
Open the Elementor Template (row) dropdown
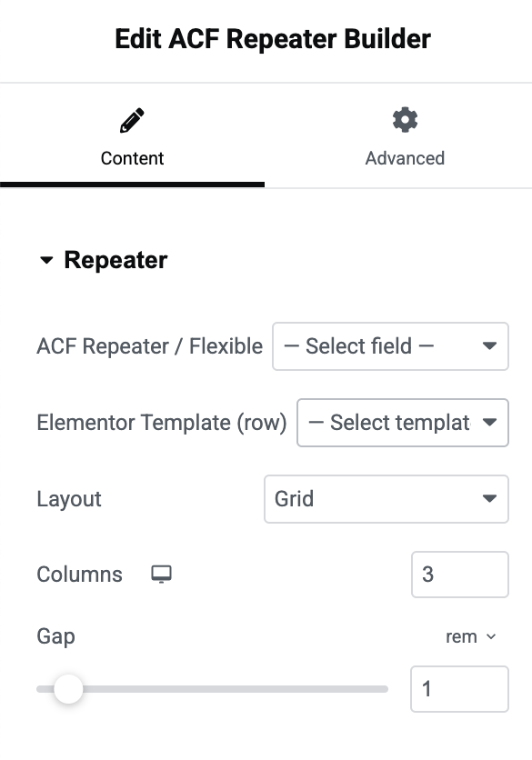[x=402, y=423]
